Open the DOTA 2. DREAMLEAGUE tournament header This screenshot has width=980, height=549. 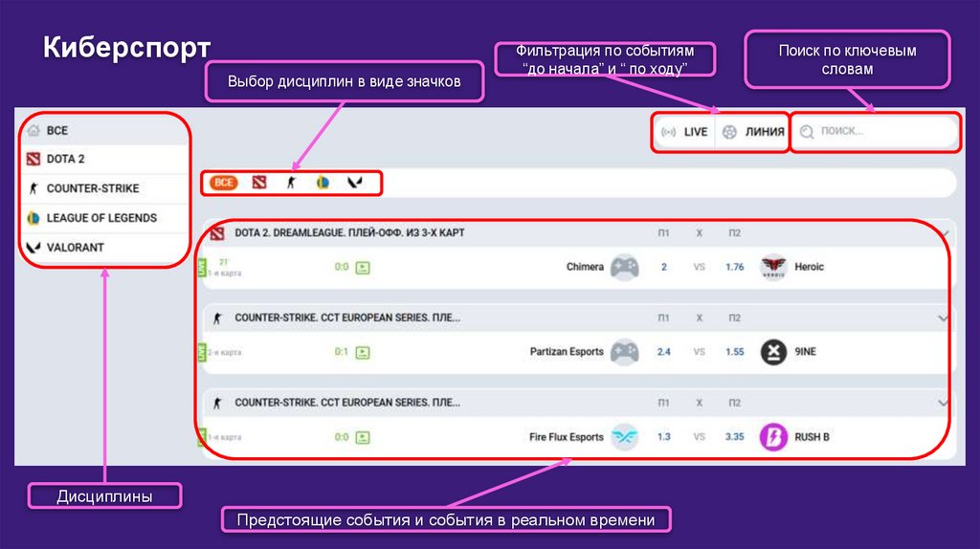pos(350,233)
